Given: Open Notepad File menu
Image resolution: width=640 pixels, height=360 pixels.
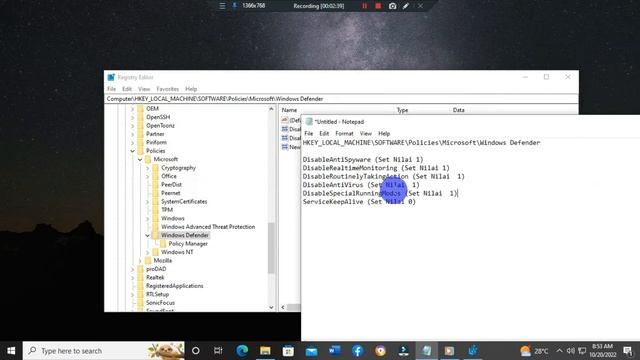Looking at the screenshot, I should click(309, 133).
